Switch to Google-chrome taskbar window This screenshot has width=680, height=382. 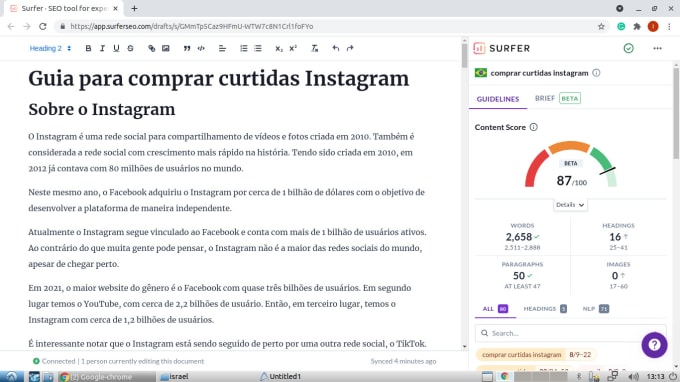[107, 376]
